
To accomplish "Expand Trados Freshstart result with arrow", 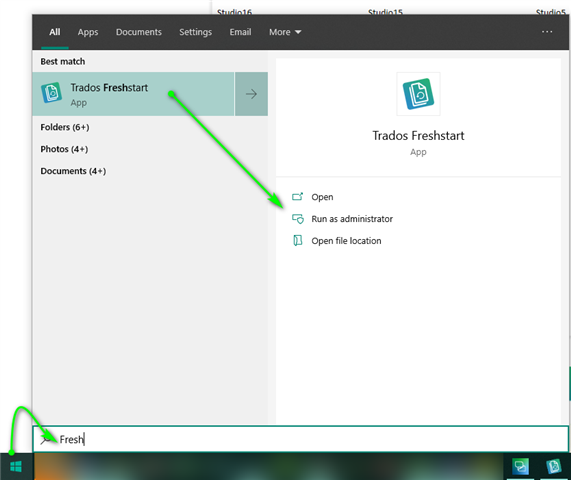I will pyautogui.click(x=251, y=94).
